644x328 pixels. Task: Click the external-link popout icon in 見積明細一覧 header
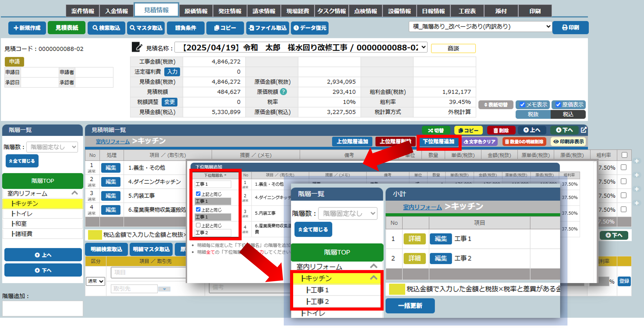click(584, 130)
